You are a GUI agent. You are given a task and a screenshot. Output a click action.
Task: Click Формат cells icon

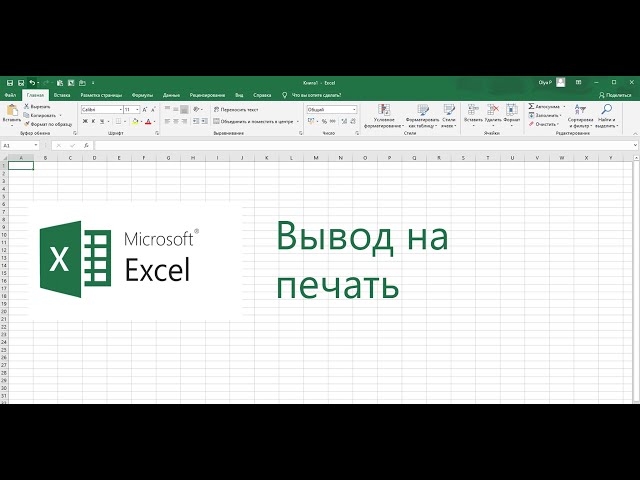coord(511,109)
